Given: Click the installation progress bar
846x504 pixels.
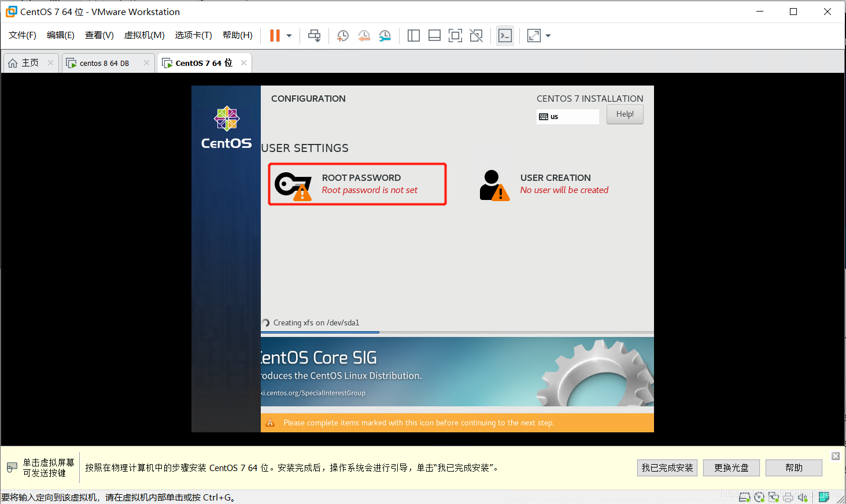Looking at the screenshot, I should [457, 332].
